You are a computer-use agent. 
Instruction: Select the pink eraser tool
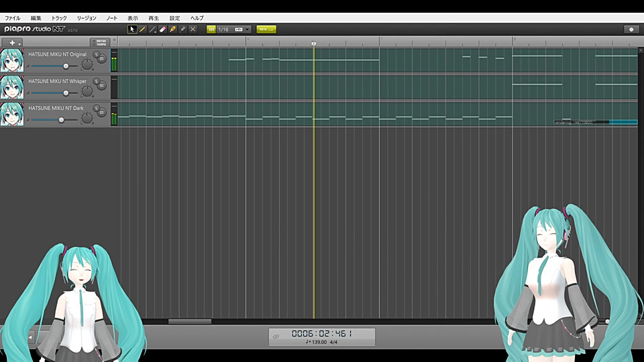coord(162,29)
